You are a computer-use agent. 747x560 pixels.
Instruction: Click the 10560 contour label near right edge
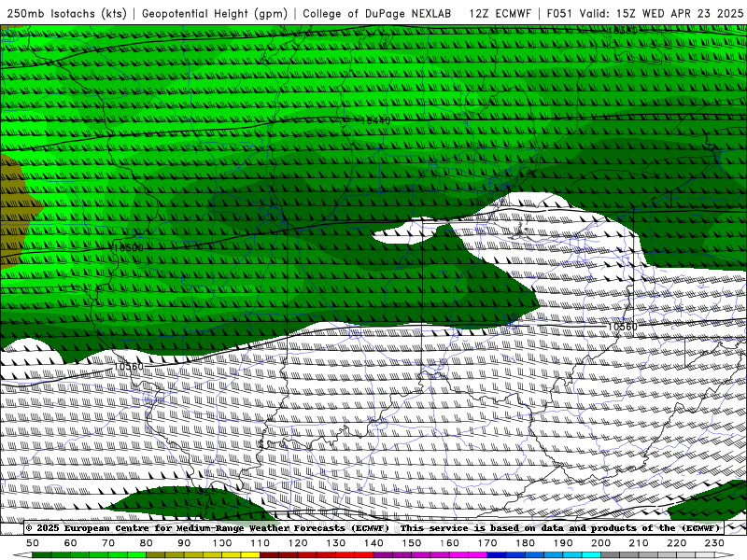pos(623,327)
